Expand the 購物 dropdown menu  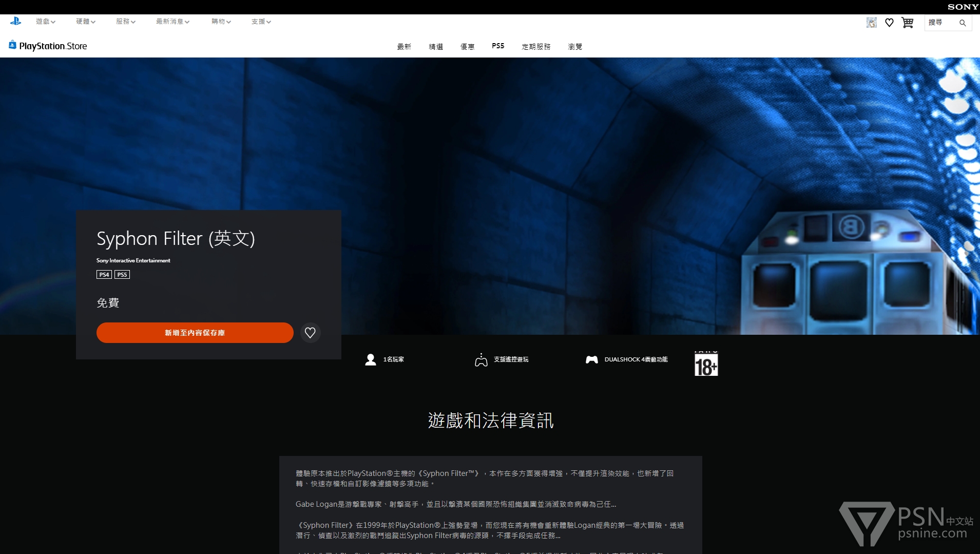(221, 22)
